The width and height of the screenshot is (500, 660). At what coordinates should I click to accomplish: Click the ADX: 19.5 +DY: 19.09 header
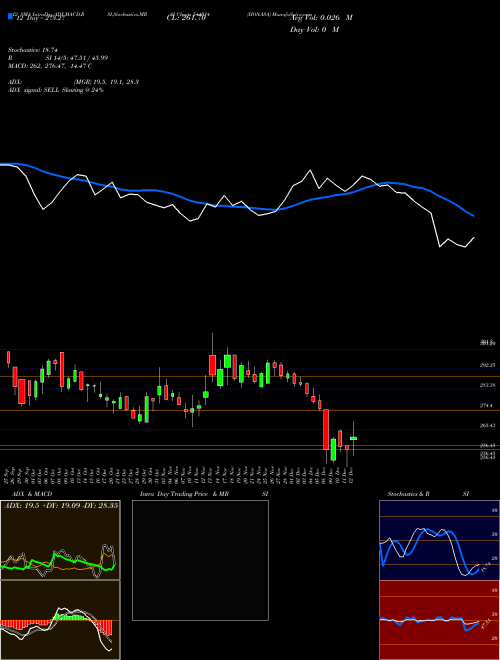tap(61, 505)
